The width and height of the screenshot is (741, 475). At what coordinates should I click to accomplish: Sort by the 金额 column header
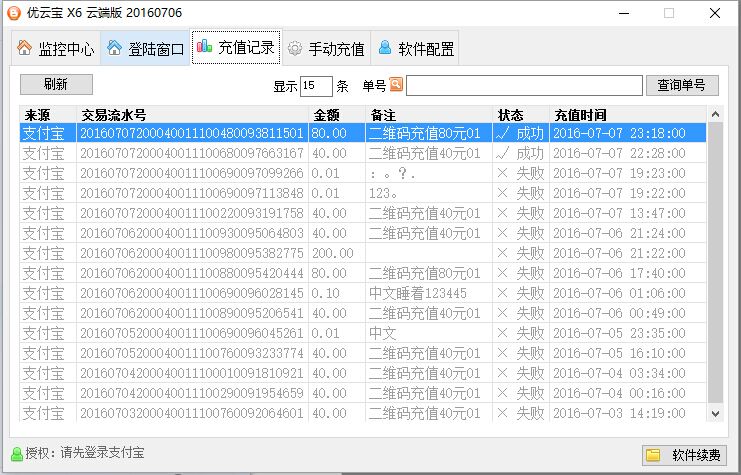point(336,115)
